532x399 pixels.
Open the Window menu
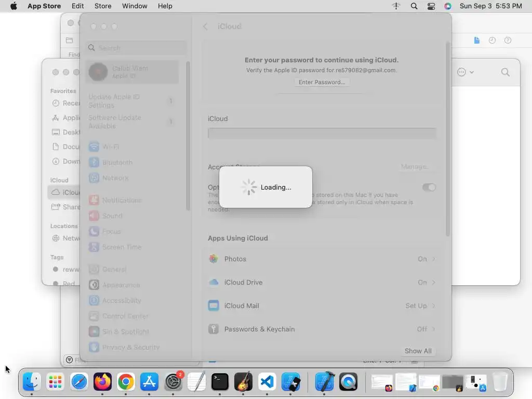[135, 6]
